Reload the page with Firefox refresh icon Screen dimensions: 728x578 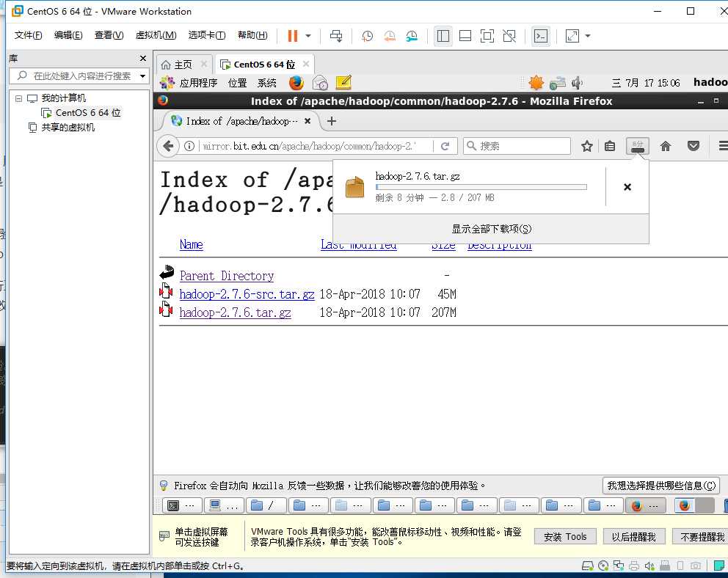tap(445, 146)
